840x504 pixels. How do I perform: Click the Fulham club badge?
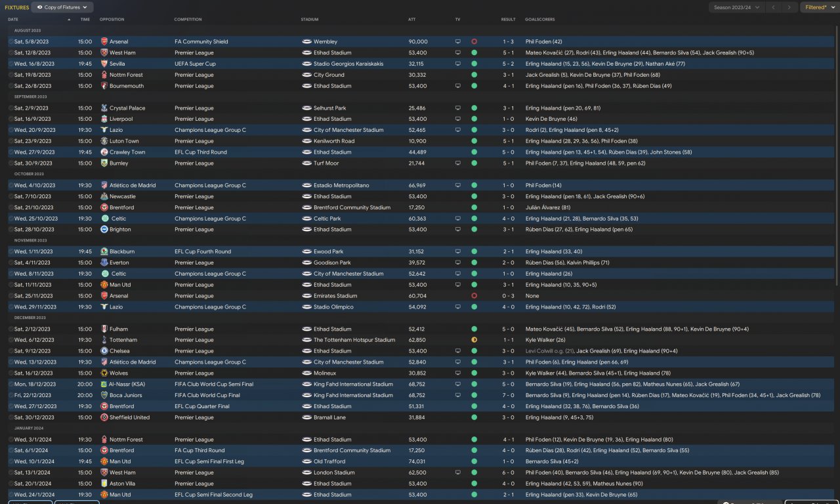(104, 329)
